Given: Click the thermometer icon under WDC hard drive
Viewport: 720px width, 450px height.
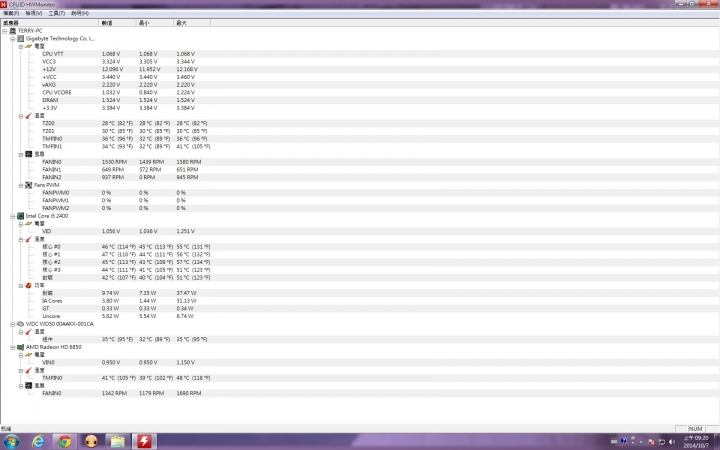Looking at the screenshot, I should pos(28,332).
